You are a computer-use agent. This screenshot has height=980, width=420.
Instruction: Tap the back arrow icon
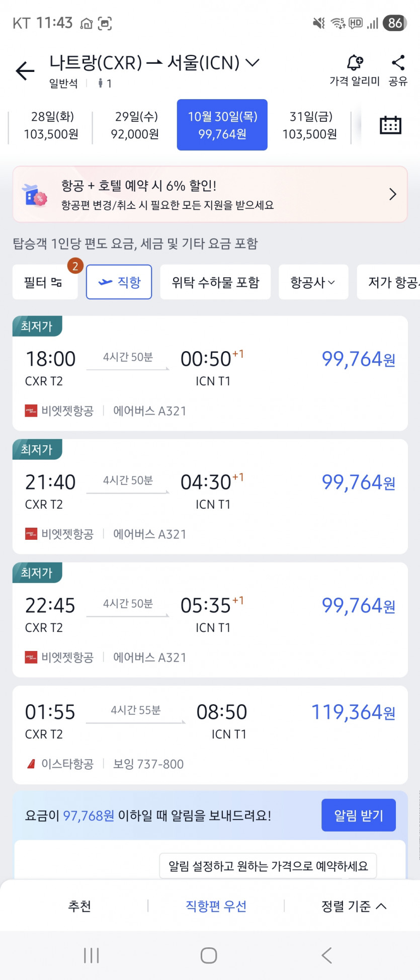click(25, 70)
